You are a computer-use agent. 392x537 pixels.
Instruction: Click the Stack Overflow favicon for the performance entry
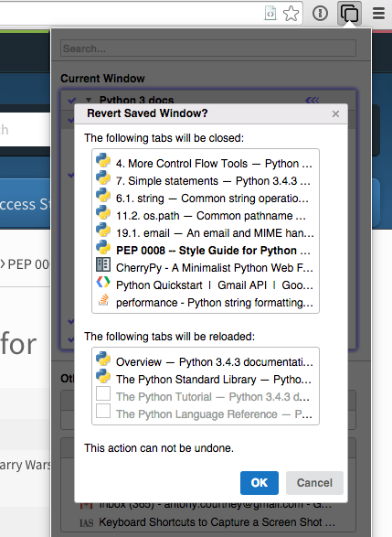tap(103, 299)
